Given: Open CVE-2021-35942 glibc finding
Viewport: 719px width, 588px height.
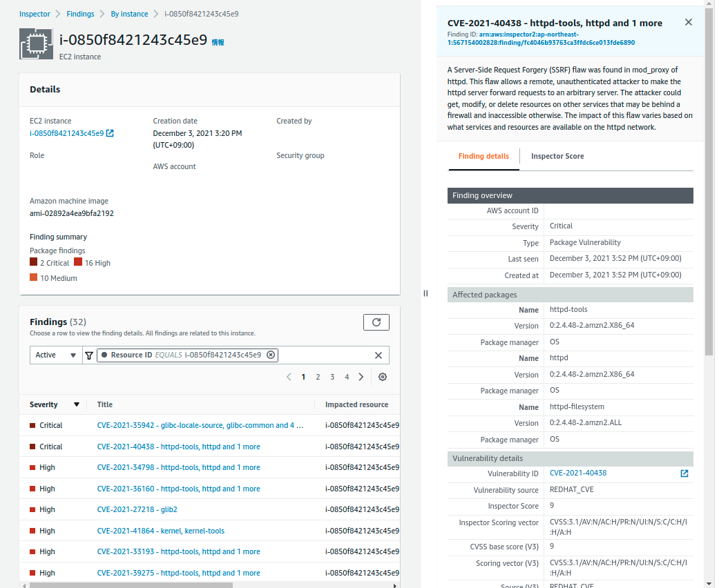Looking at the screenshot, I should tap(200, 426).
